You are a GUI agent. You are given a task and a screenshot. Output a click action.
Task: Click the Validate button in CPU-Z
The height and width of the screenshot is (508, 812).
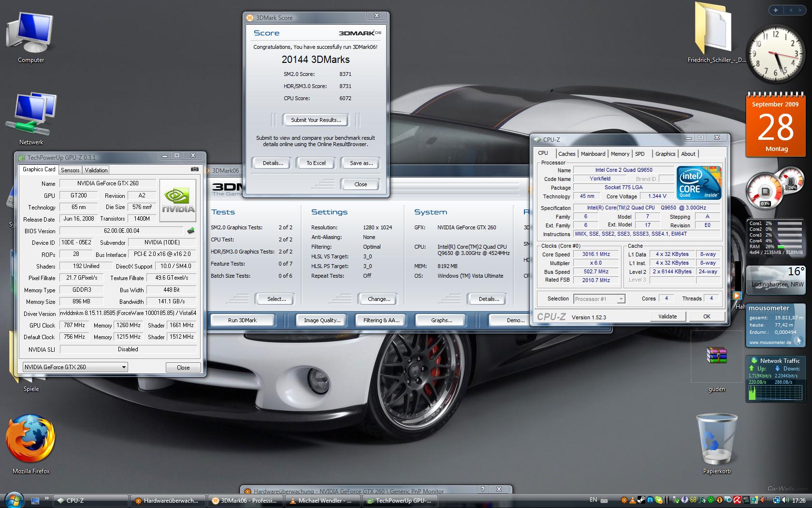(667, 316)
